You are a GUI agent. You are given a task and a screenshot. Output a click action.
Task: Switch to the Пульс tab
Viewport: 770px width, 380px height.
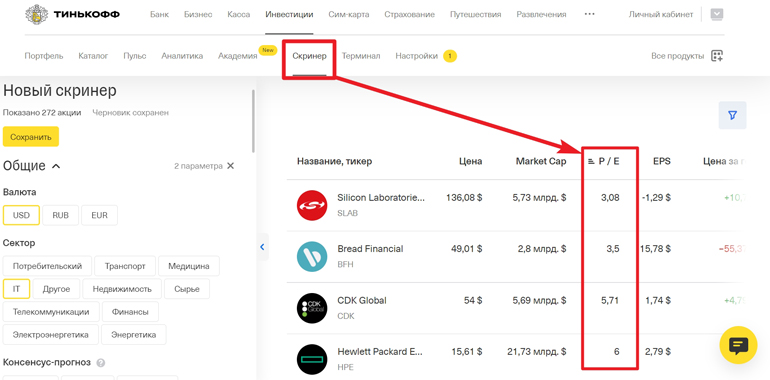click(x=135, y=56)
